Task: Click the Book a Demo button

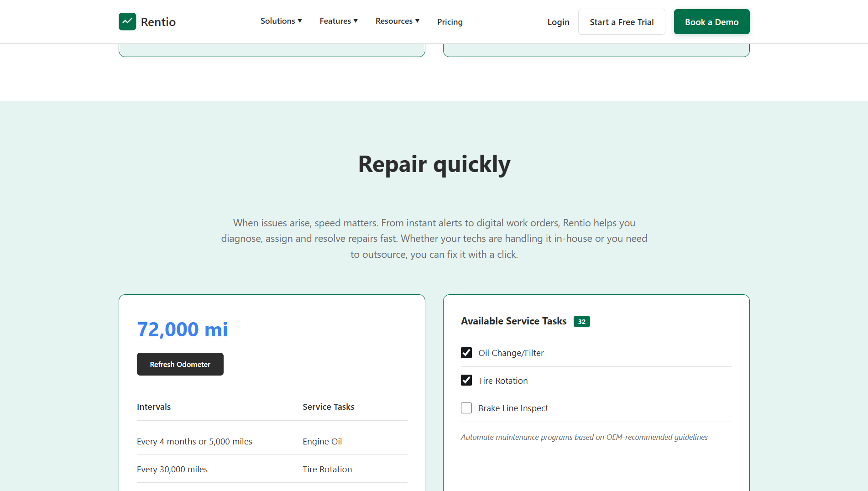Action: (711, 21)
